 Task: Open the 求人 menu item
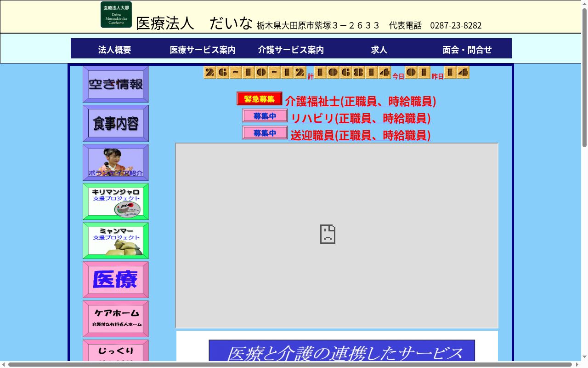click(x=379, y=50)
